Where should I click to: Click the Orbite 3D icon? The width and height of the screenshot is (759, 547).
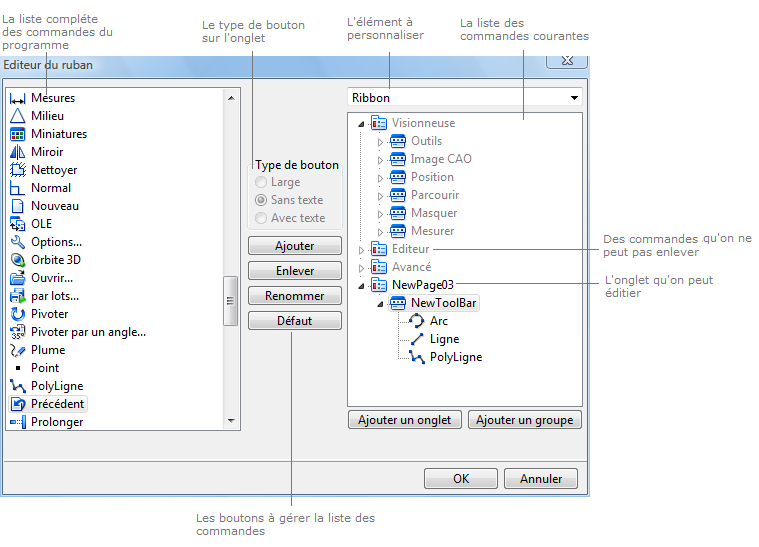tap(17, 260)
